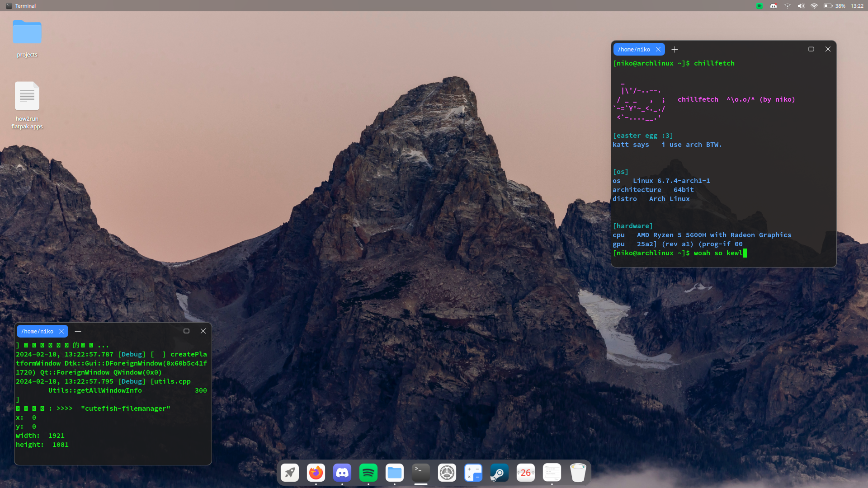
Task: Click the 13:22 clock in top bar
Action: (857, 6)
